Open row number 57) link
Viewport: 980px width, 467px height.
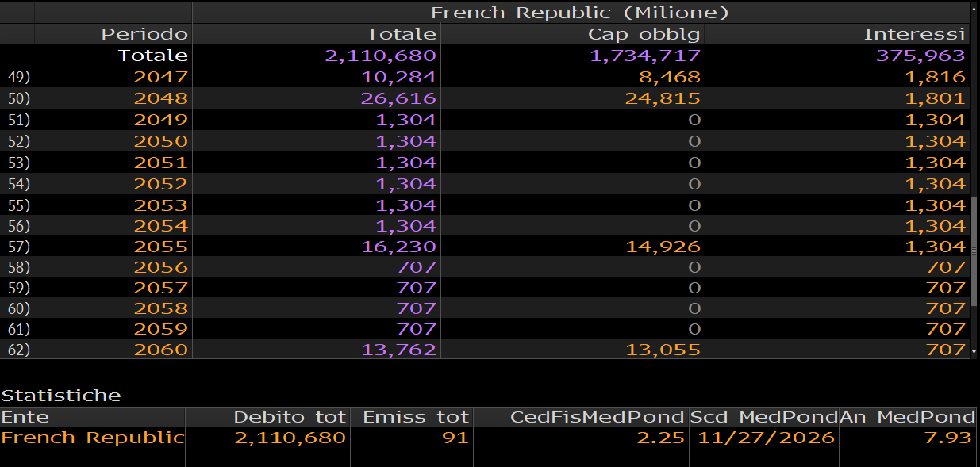(19, 247)
